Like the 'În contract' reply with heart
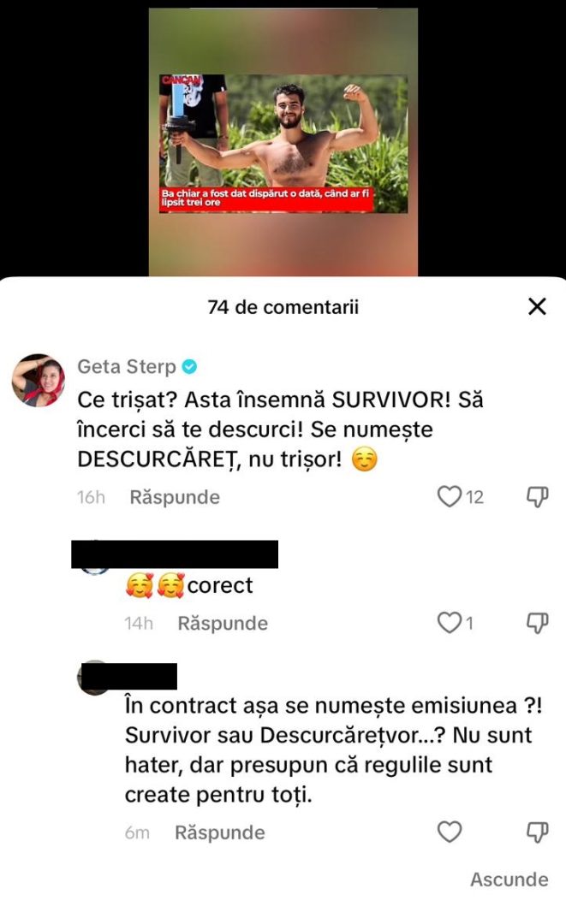 450,832
